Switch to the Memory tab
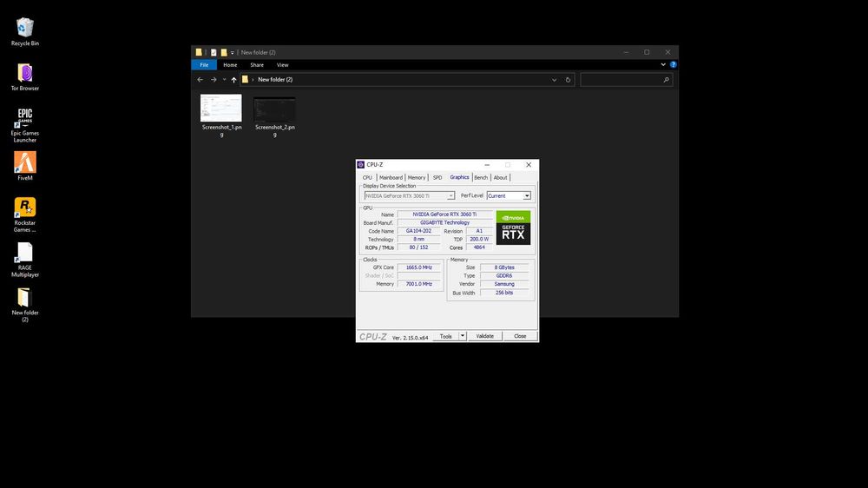Viewport: 868px width, 488px height. coord(417,178)
